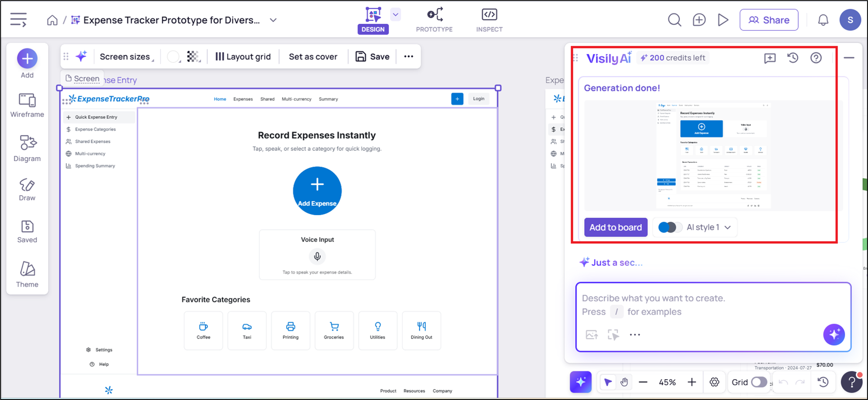The image size is (868, 400).
Task: Open the Design mode dropdown arrow
Action: pyautogui.click(x=395, y=14)
